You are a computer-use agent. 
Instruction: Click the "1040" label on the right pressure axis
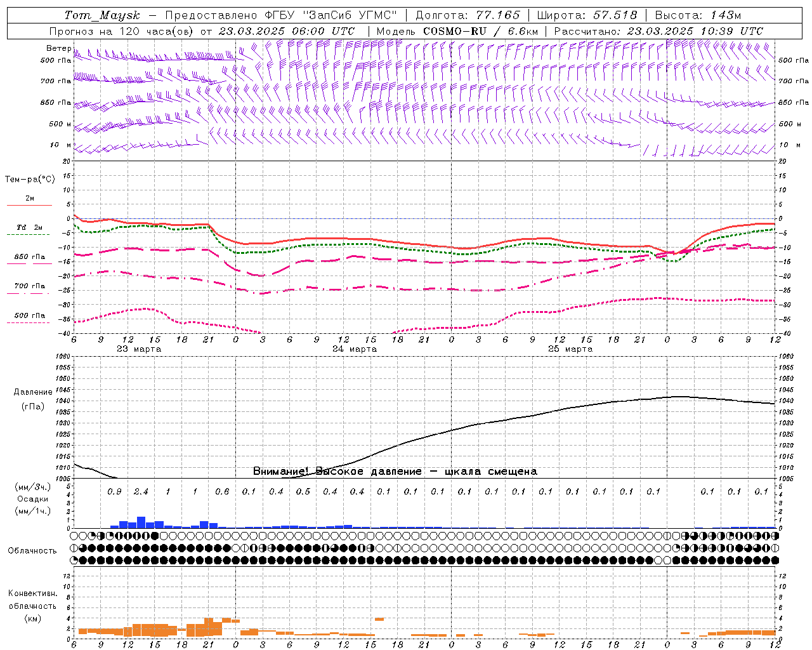[x=785, y=401]
